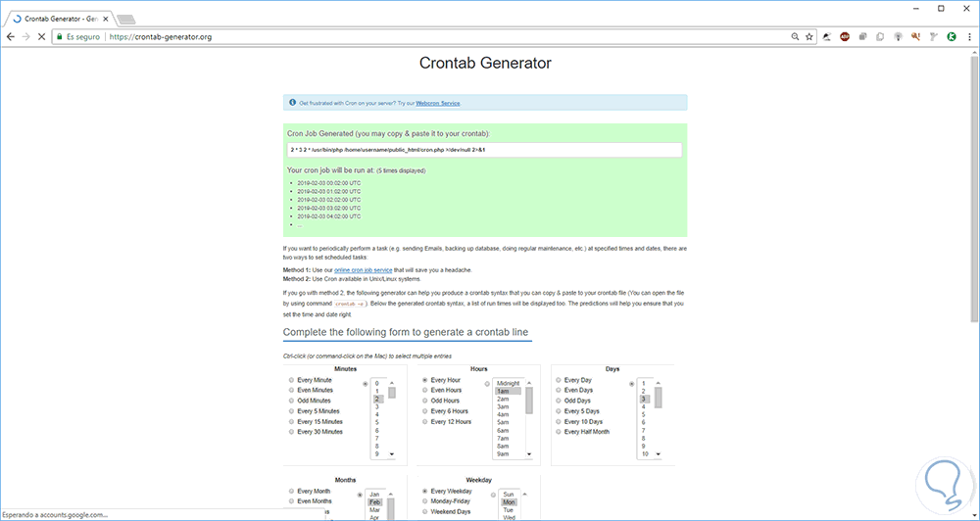
Task: Select 9am in Hours list
Action: click(503, 454)
